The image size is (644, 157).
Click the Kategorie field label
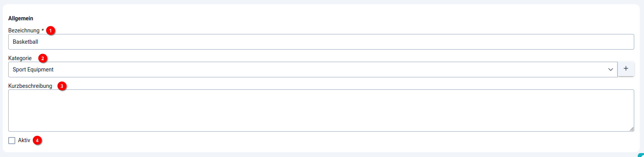pos(20,58)
